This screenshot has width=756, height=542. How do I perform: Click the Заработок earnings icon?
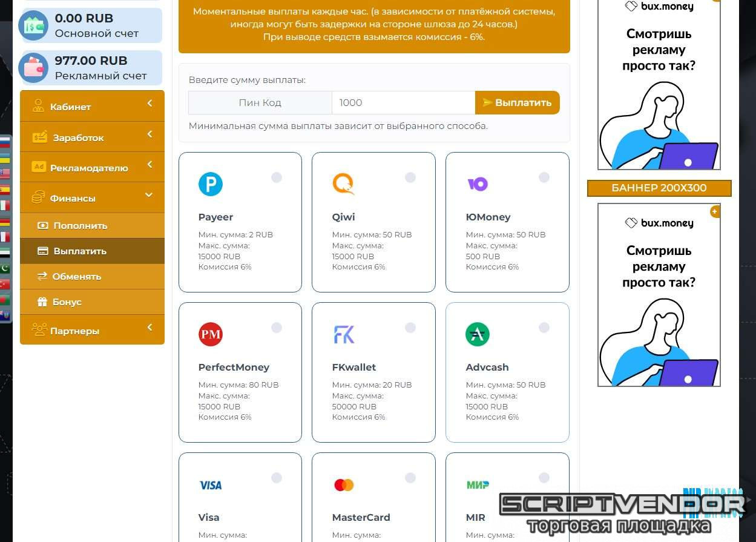coord(39,137)
